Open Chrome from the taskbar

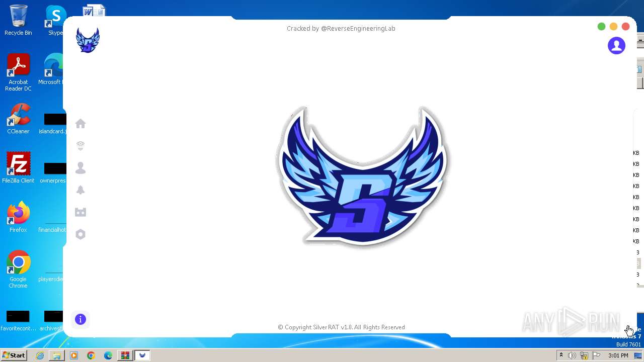pos(91,355)
